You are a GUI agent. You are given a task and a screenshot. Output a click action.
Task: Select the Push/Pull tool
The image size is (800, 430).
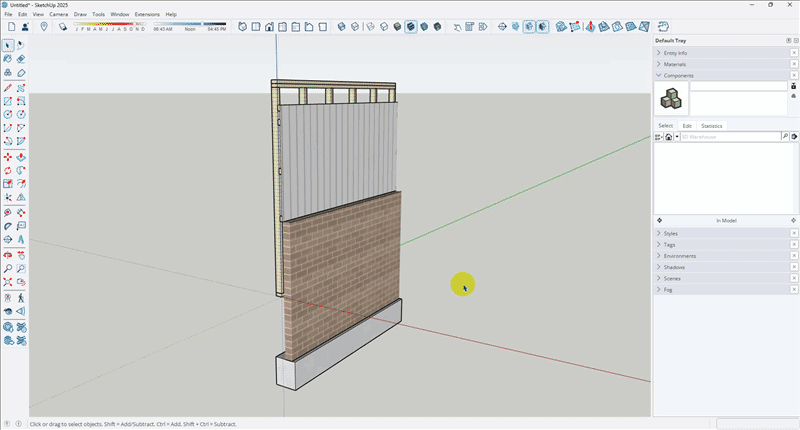coord(21,157)
